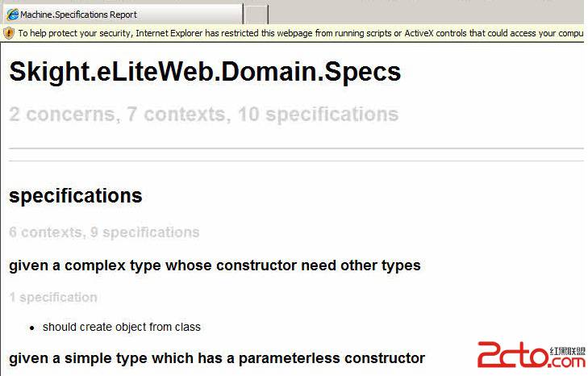Select the Machine.Specifications Report tab

pos(123,15)
